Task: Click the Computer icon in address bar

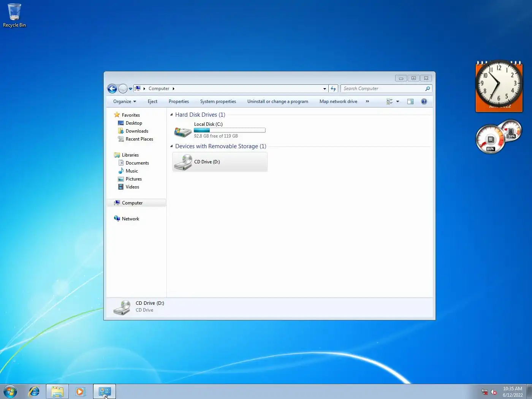Action: (138, 88)
